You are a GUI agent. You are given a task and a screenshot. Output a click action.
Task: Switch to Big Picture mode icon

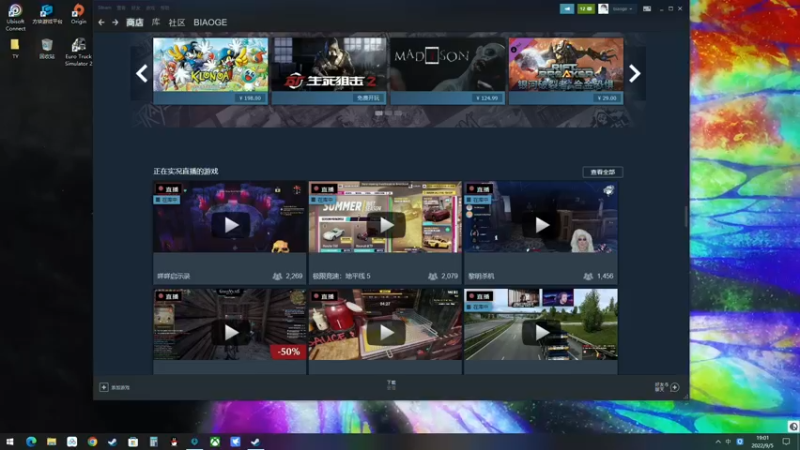[647, 9]
